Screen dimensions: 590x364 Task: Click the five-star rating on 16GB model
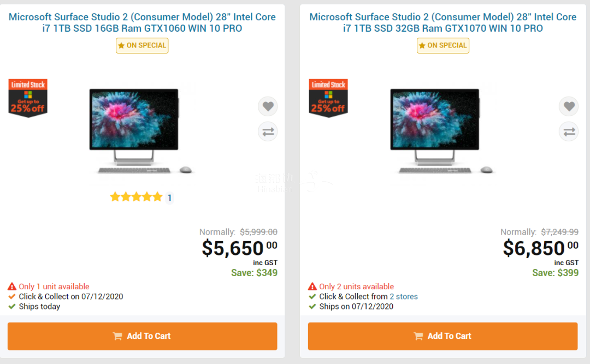136,197
